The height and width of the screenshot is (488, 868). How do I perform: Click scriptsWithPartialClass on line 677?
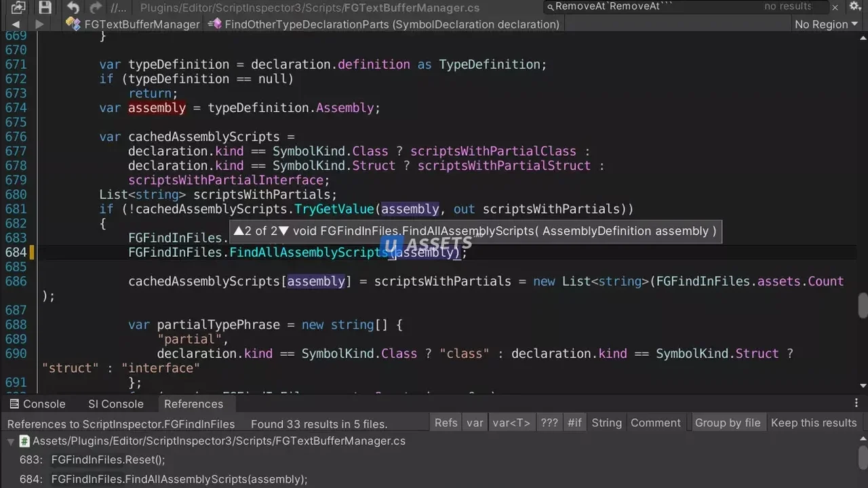coord(493,151)
